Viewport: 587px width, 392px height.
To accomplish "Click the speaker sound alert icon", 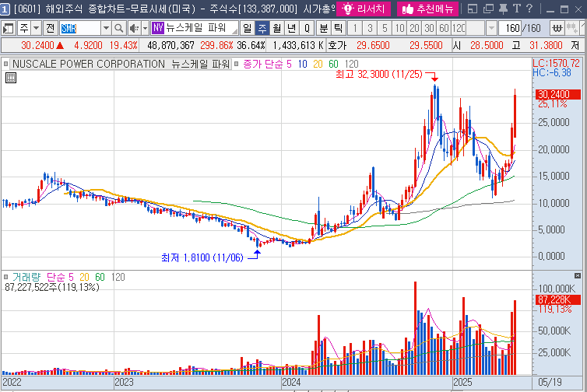I will coord(134,28).
